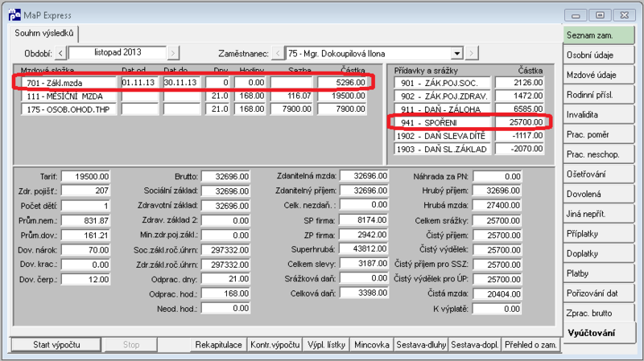Select row 901 - ZÁK.POJ.SOC.
Screen dimensions: 644x361
pyautogui.click(x=469, y=83)
